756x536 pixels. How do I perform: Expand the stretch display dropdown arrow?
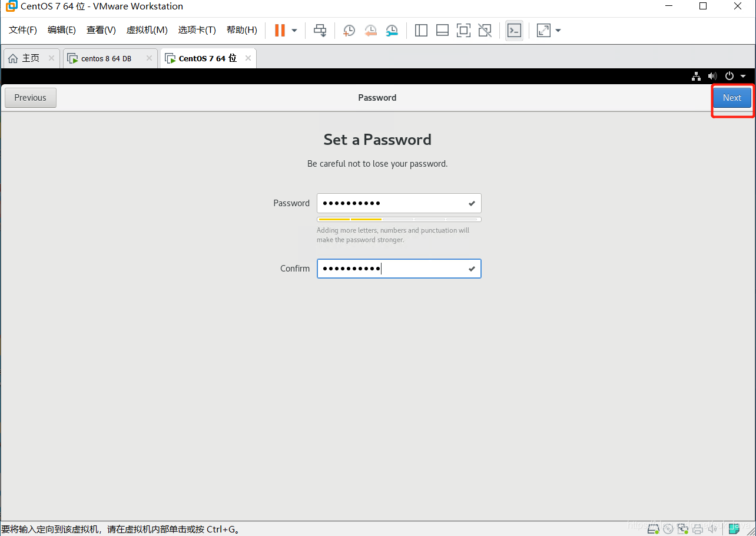(558, 31)
